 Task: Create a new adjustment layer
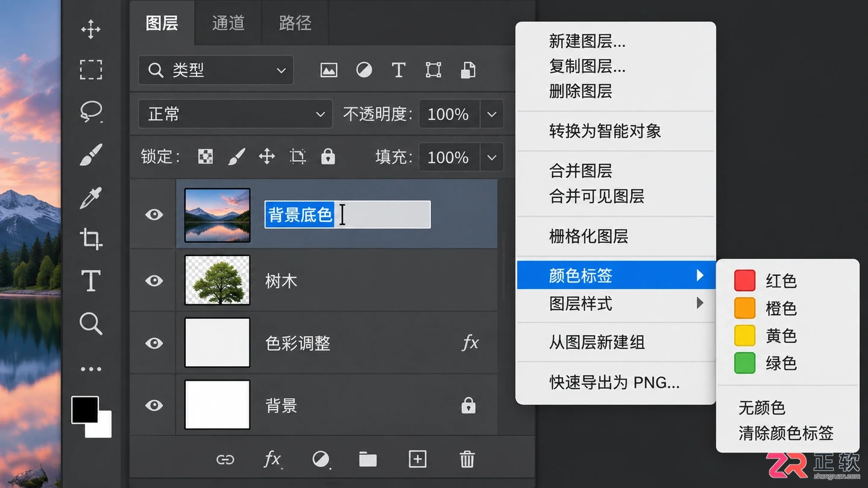321,460
